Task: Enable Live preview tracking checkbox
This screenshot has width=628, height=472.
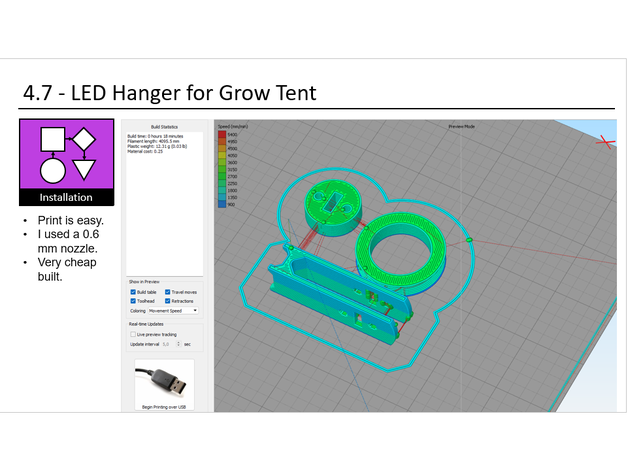Action: (133, 334)
